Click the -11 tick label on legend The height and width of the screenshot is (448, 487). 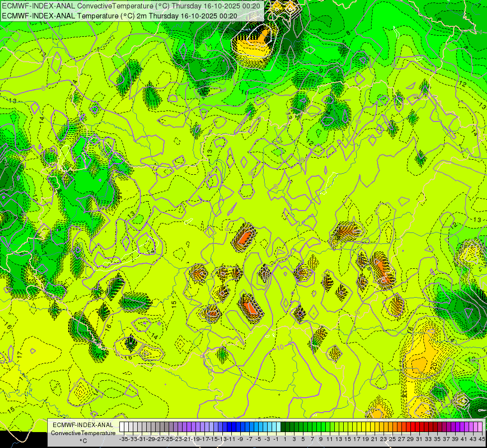coord(231,439)
